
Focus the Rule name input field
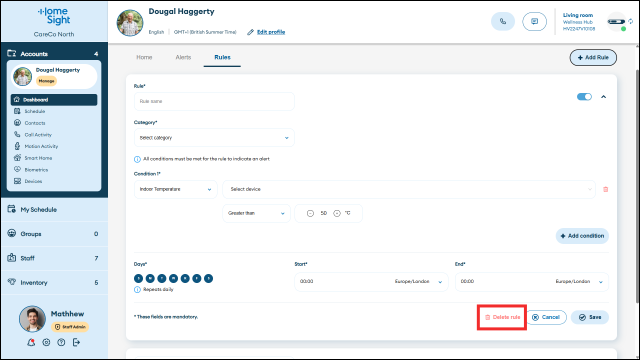coord(214,101)
